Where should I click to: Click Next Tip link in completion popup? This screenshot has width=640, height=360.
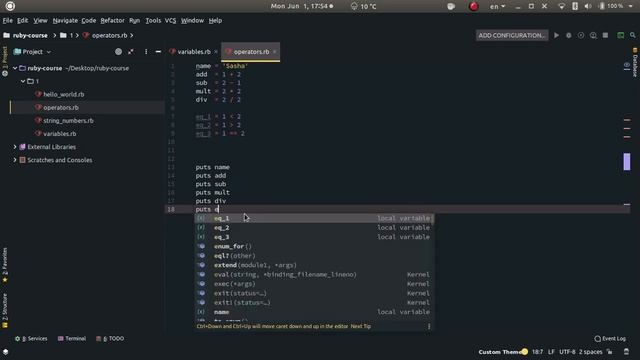pos(360,326)
